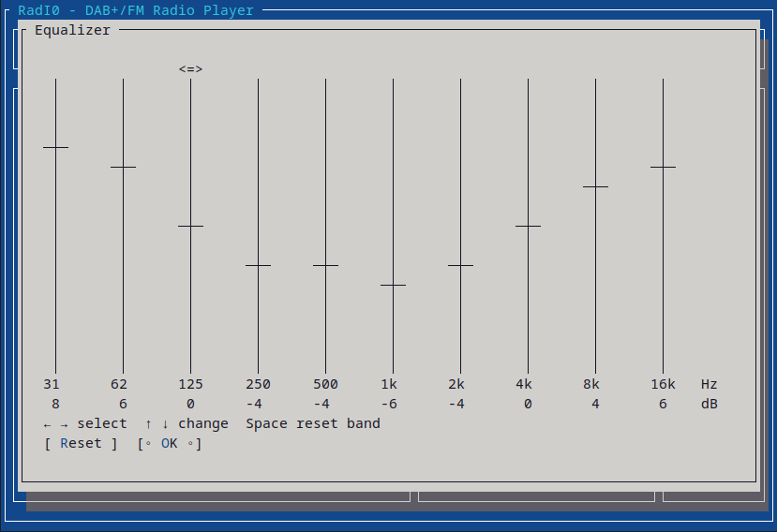Click the 2k band slider handle

click(x=461, y=265)
